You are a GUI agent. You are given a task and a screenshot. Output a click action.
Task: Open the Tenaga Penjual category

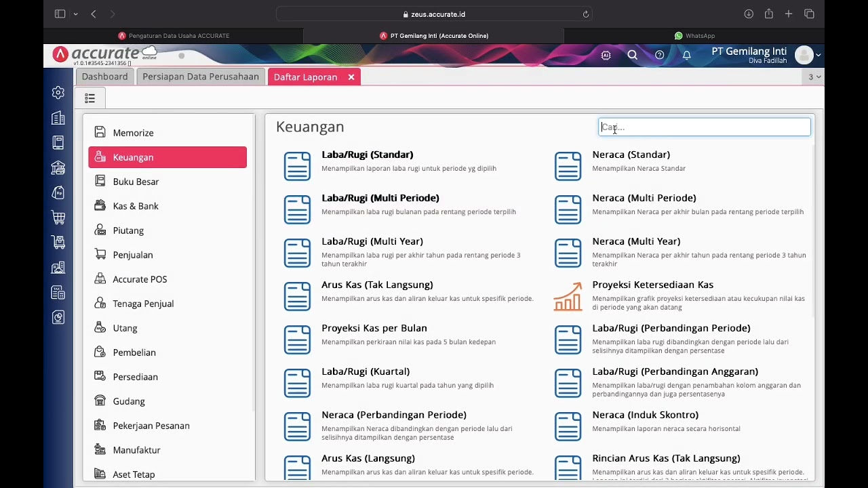[x=167, y=304]
